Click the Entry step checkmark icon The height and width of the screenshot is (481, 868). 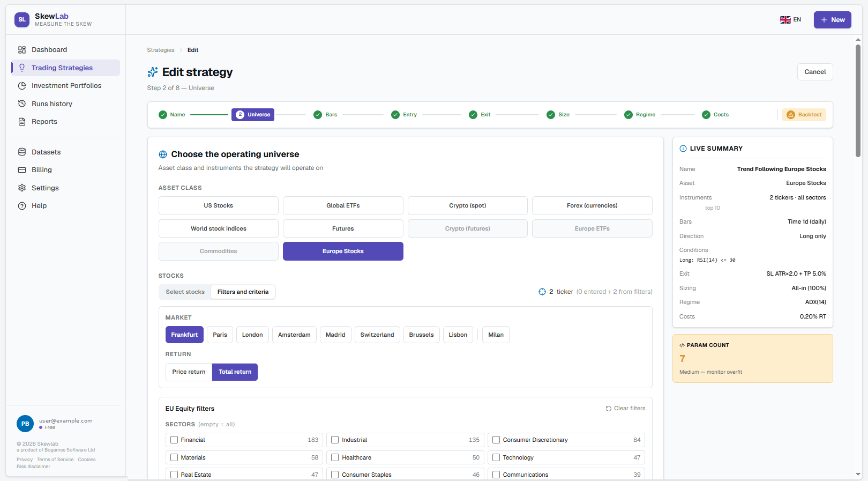395,115
